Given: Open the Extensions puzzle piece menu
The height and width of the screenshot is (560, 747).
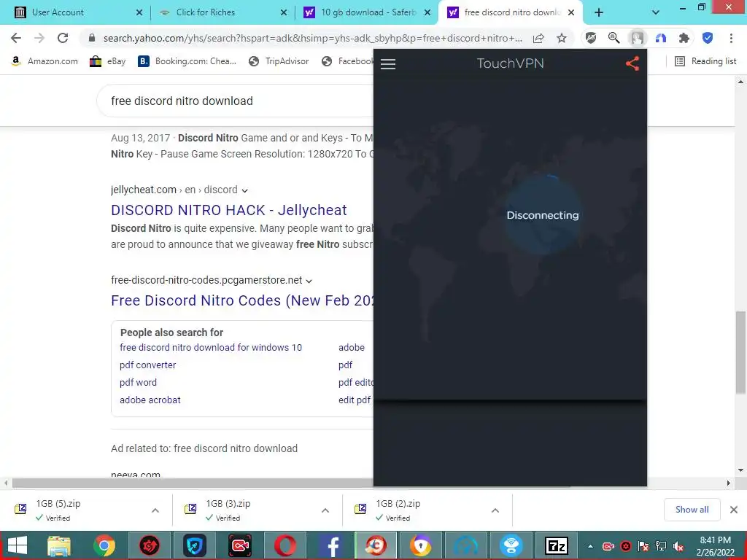Looking at the screenshot, I should coord(684,38).
